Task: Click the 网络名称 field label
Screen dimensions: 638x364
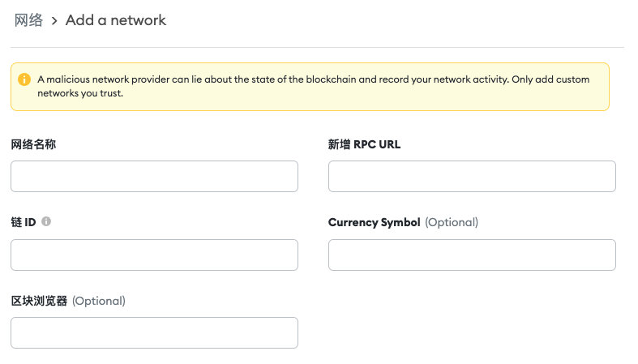Action: click(33, 144)
